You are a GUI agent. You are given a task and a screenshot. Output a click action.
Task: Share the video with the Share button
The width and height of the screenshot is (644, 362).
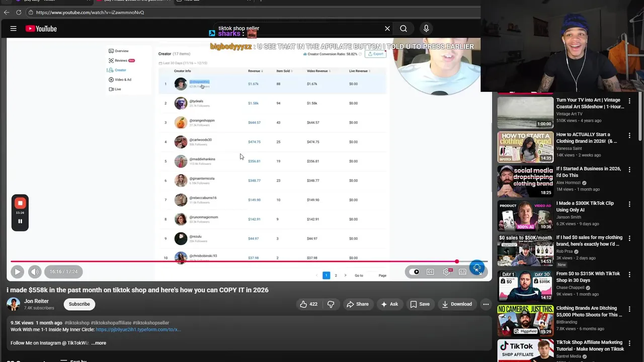tap(358, 304)
